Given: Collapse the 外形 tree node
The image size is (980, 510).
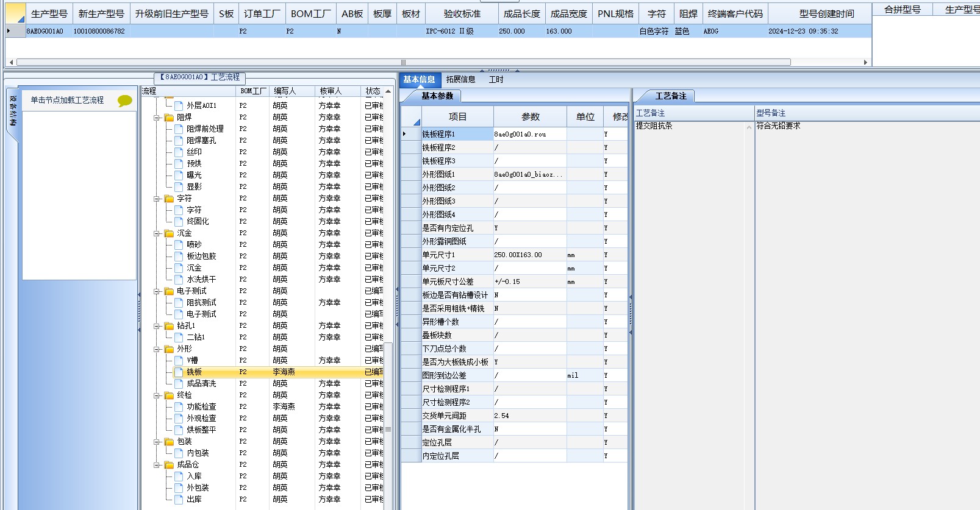Looking at the screenshot, I should [x=157, y=349].
